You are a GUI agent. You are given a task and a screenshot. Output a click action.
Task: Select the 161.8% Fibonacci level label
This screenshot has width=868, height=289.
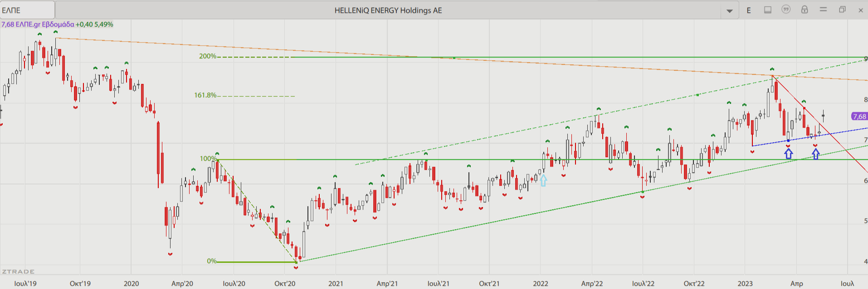(x=205, y=95)
